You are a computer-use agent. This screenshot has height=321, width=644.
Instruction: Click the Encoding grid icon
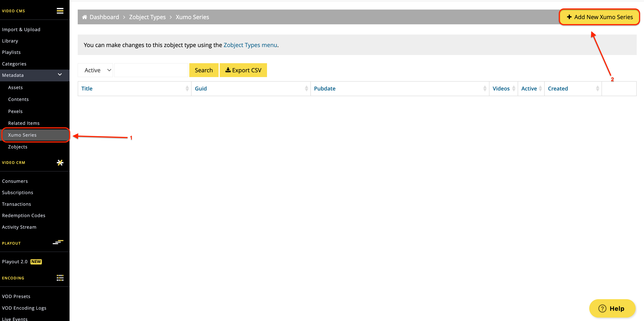[x=60, y=278]
